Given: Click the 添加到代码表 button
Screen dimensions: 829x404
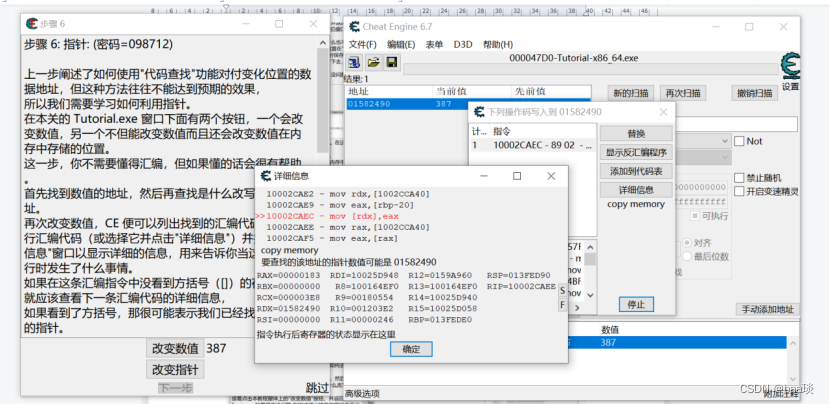Looking at the screenshot, I should [x=636, y=171].
